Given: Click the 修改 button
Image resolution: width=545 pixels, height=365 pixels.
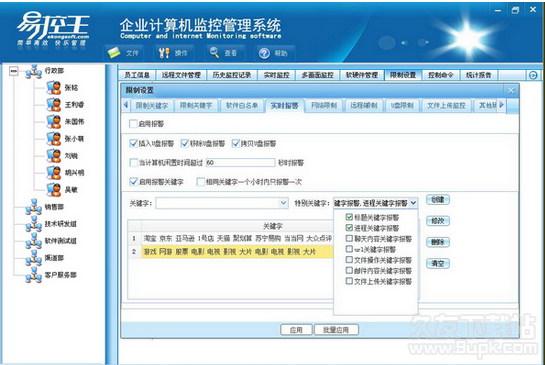Looking at the screenshot, I should (x=438, y=221).
